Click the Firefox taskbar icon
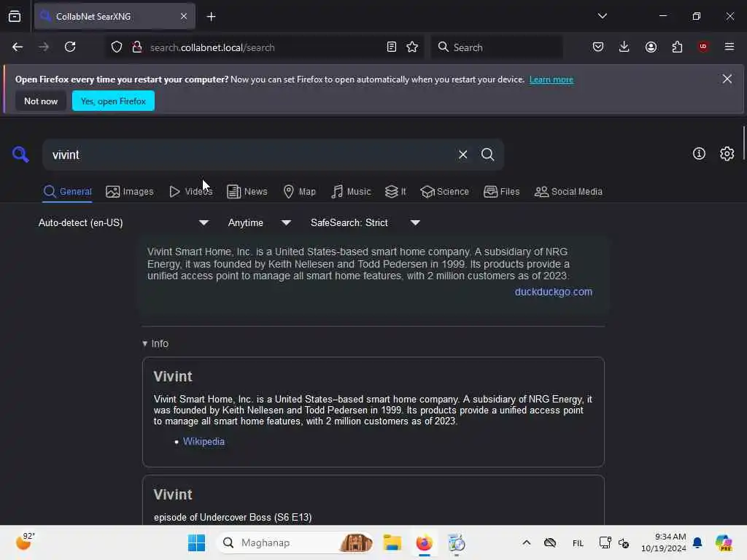The height and width of the screenshot is (560, 747). click(x=424, y=542)
